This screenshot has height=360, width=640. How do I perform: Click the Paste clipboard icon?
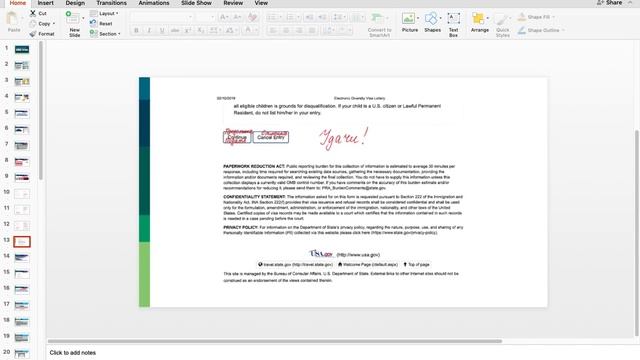[x=13, y=19]
